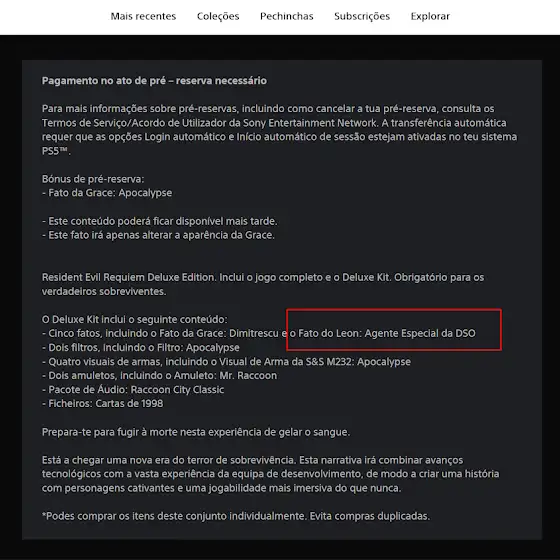Click 'Este fato irá apenas alterar' line
Image resolution: width=560 pixels, height=560 pixels.
click(x=158, y=235)
